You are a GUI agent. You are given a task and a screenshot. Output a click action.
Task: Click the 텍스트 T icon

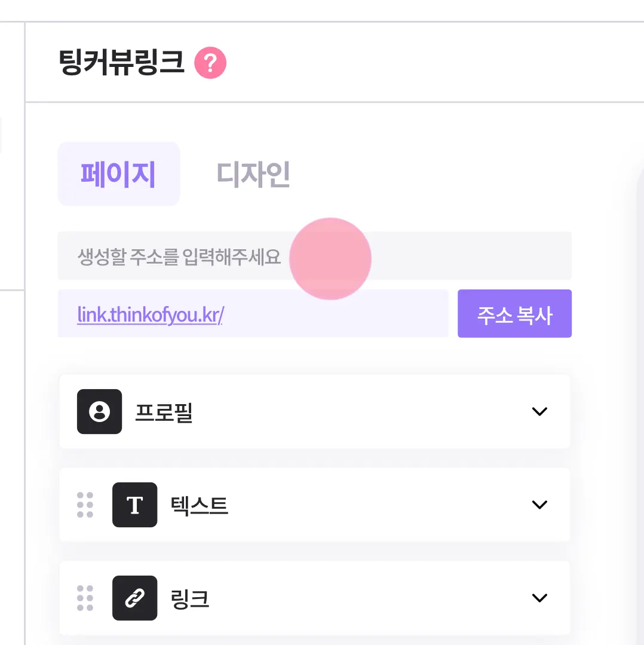pyautogui.click(x=134, y=505)
